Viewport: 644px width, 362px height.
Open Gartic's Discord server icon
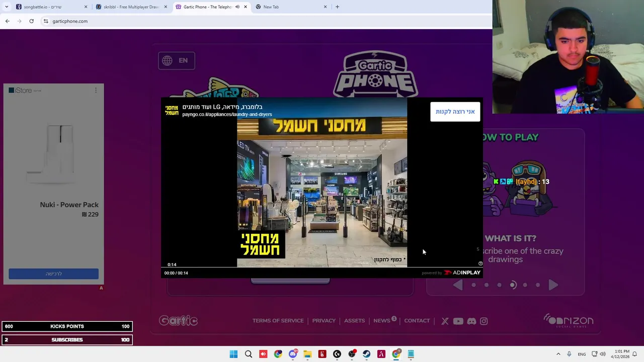(471, 321)
